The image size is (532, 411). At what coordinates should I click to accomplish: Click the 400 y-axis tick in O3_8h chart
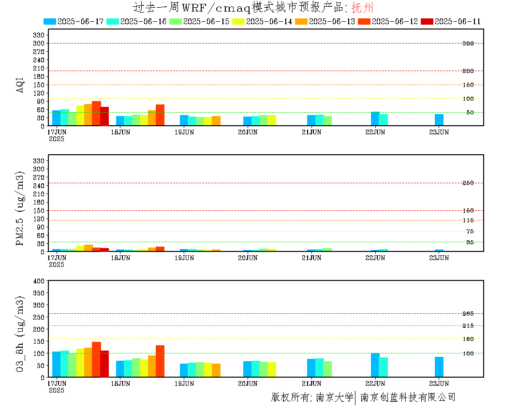coord(39,281)
